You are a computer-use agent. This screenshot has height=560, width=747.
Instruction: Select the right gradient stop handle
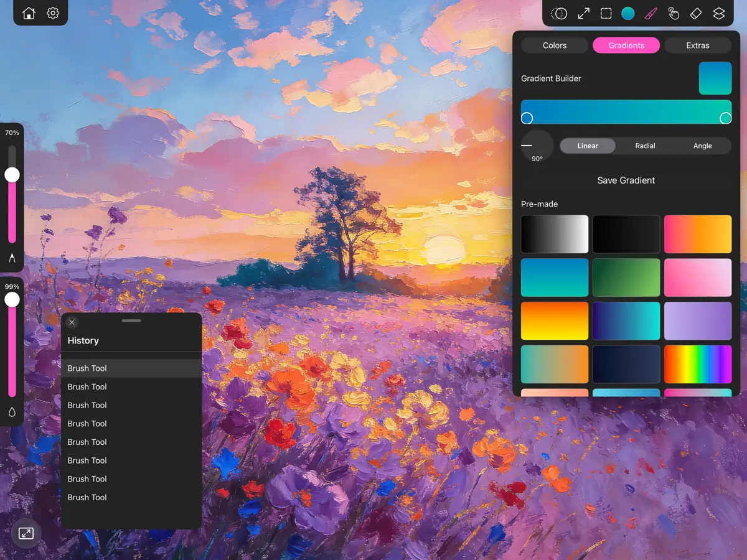click(726, 118)
